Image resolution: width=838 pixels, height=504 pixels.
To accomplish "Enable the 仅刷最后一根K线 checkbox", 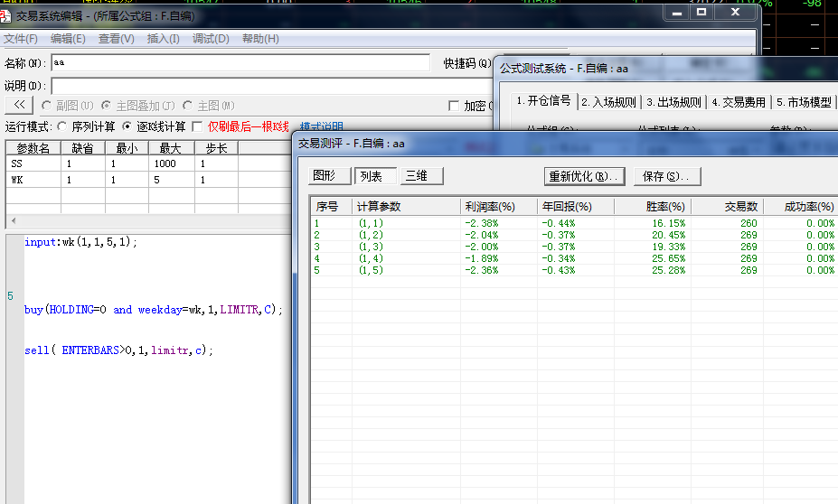I will tap(198, 126).
